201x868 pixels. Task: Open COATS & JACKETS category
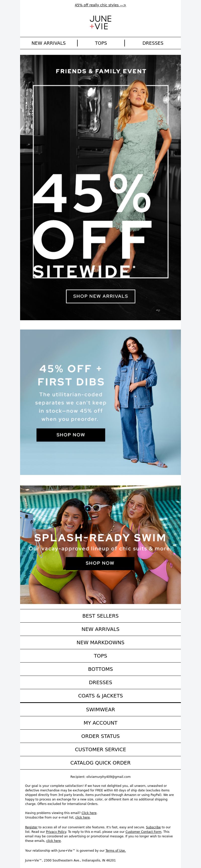pyautogui.click(x=100, y=695)
